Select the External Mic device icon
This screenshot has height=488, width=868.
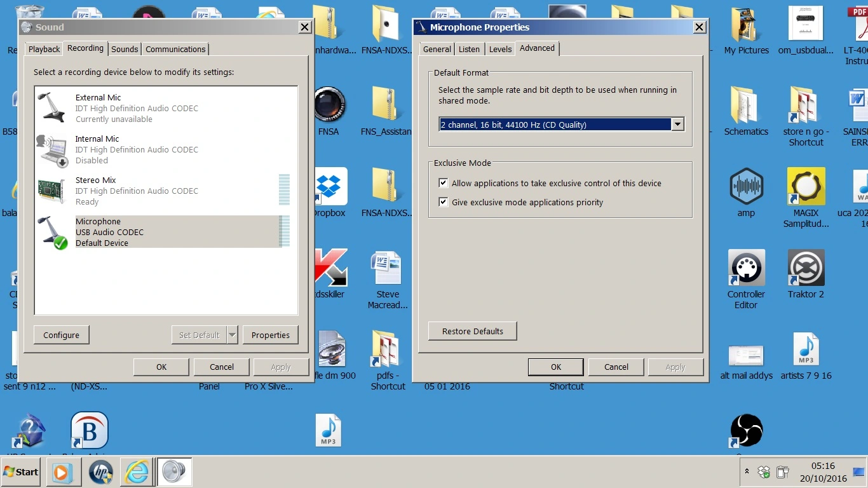point(52,107)
